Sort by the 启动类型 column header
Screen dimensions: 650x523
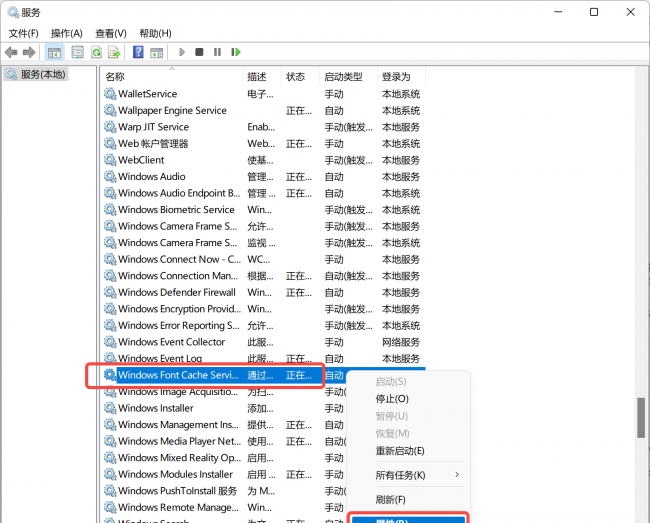click(x=348, y=77)
